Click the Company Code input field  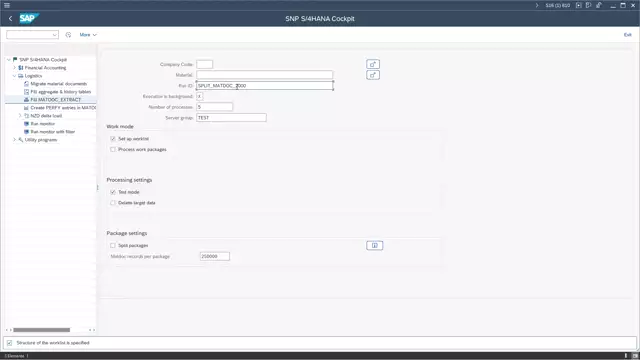(x=204, y=64)
